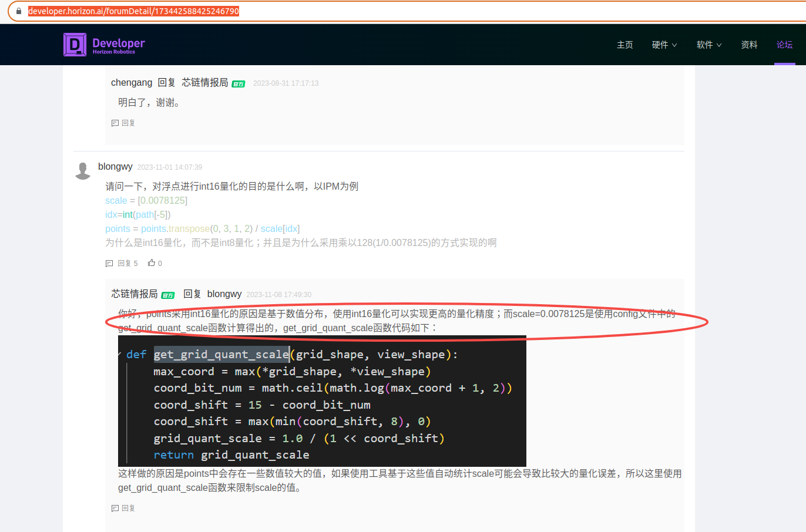806x532 pixels.
Task: Open the 资料 navigation item
Action: (x=749, y=45)
